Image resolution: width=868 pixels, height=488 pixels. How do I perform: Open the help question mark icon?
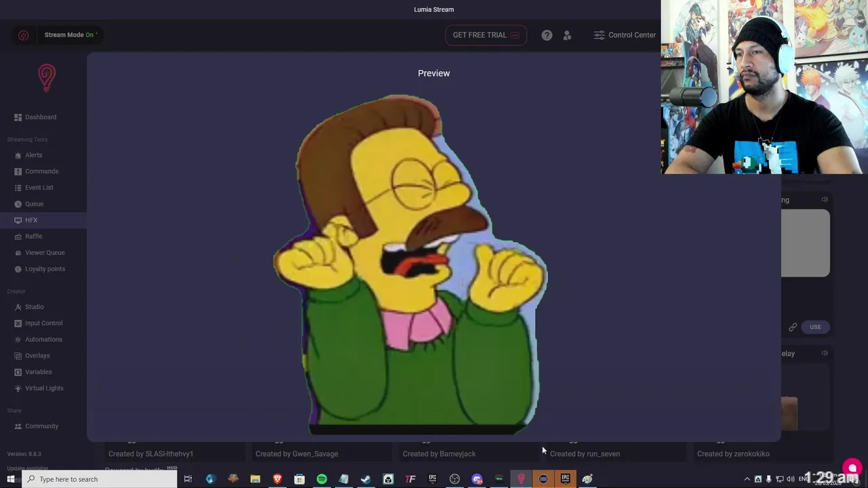point(547,35)
